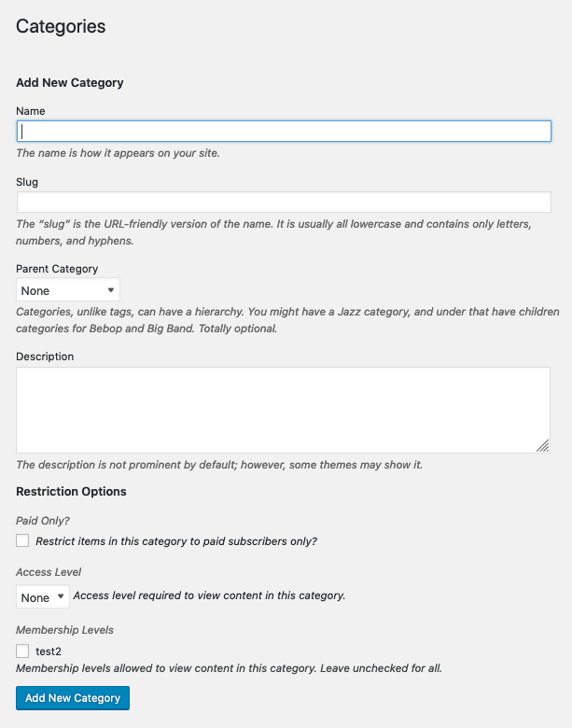Click the Name field label
This screenshot has width=572, height=728.
coord(31,111)
